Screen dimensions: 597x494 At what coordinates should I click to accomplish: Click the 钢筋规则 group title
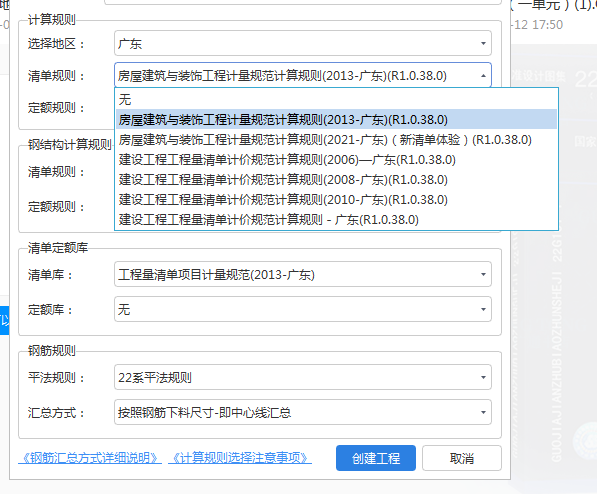coord(52,350)
